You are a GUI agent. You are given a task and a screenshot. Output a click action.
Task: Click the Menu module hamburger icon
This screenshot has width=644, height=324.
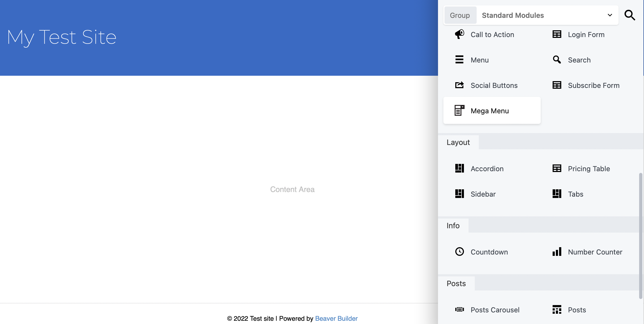click(459, 59)
